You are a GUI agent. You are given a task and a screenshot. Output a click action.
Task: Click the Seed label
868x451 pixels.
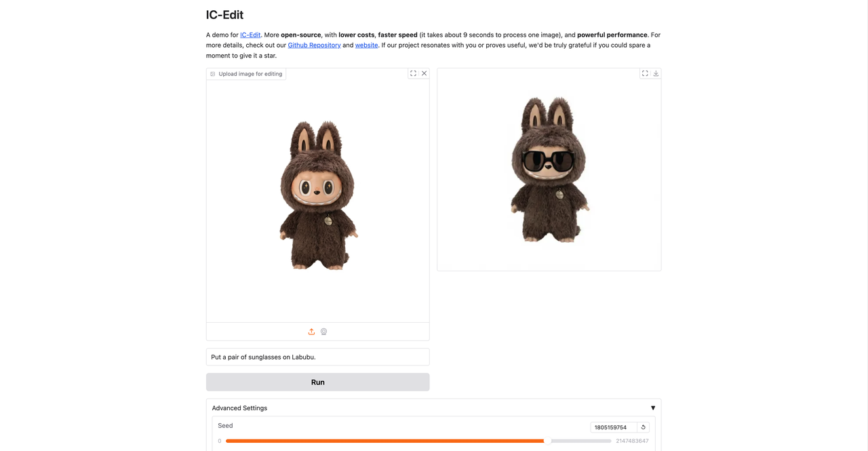tap(225, 426)
